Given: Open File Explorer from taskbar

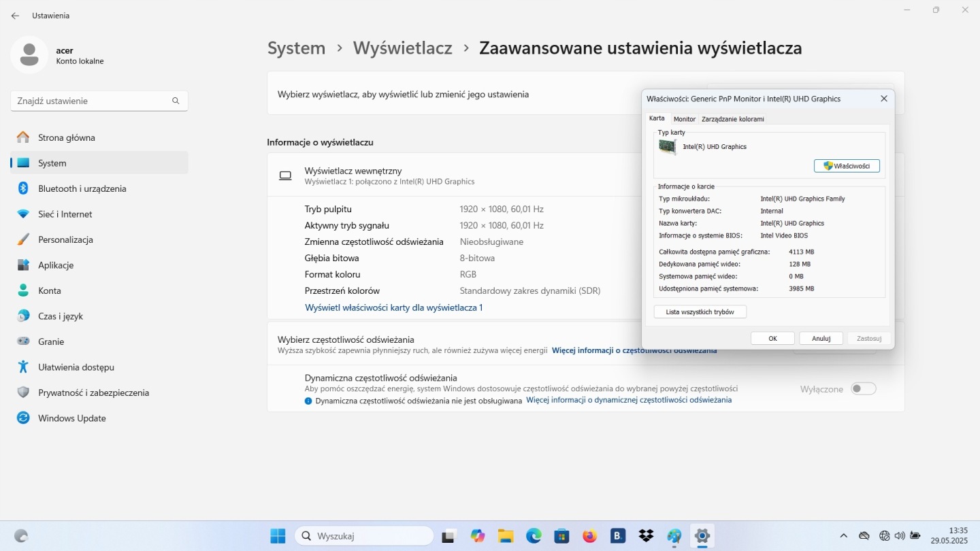Looking at the screenshot, I should coord(505,536).
